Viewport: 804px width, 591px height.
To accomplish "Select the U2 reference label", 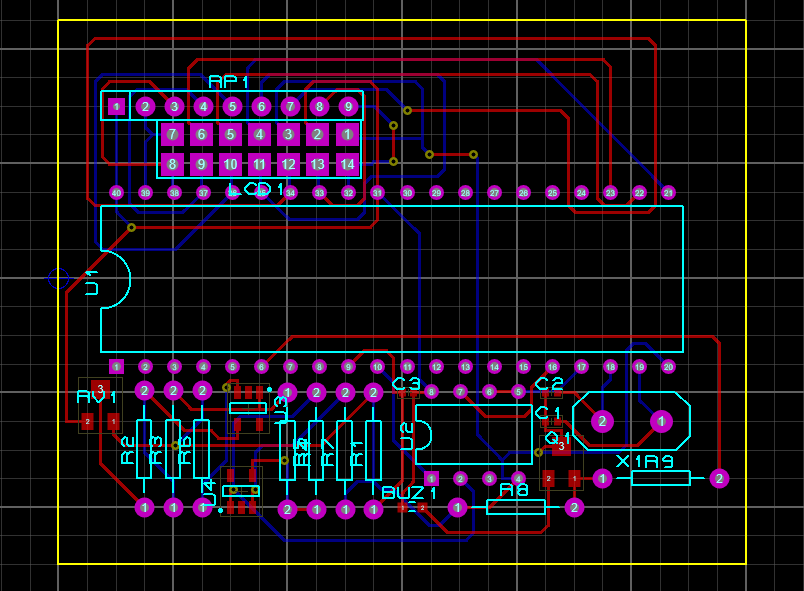I will tap(407, 436).
